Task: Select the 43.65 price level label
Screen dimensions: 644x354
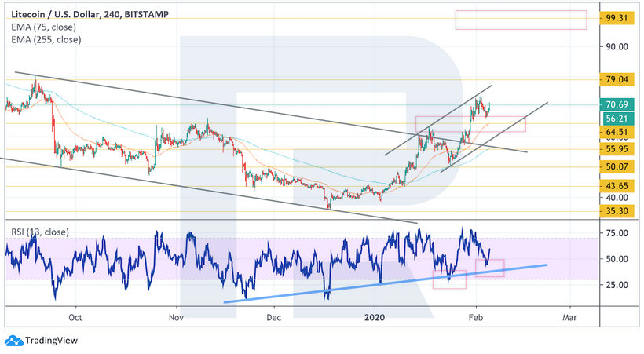Action: tap(617, 186)
